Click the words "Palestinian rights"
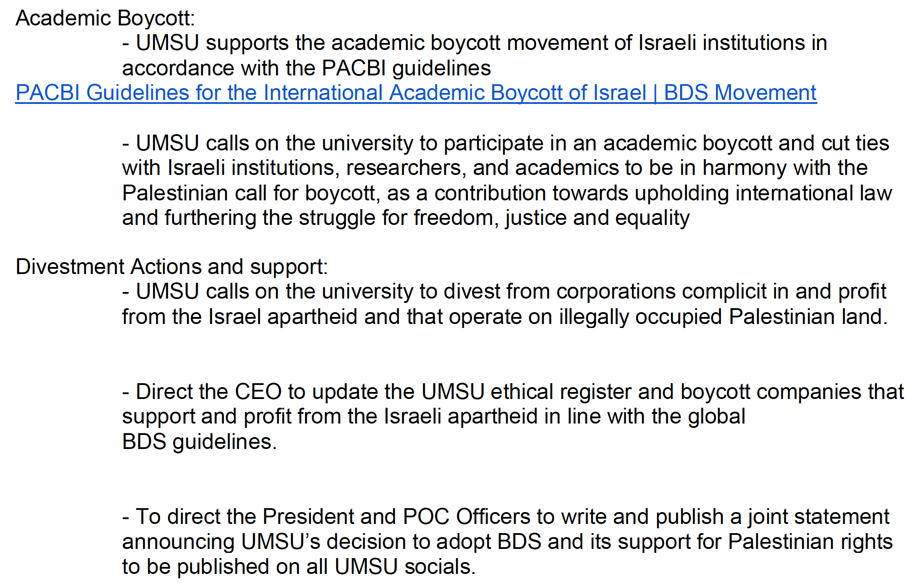This screenshot has width=924, height=584. pyautogui.click(x=810, y=542)
